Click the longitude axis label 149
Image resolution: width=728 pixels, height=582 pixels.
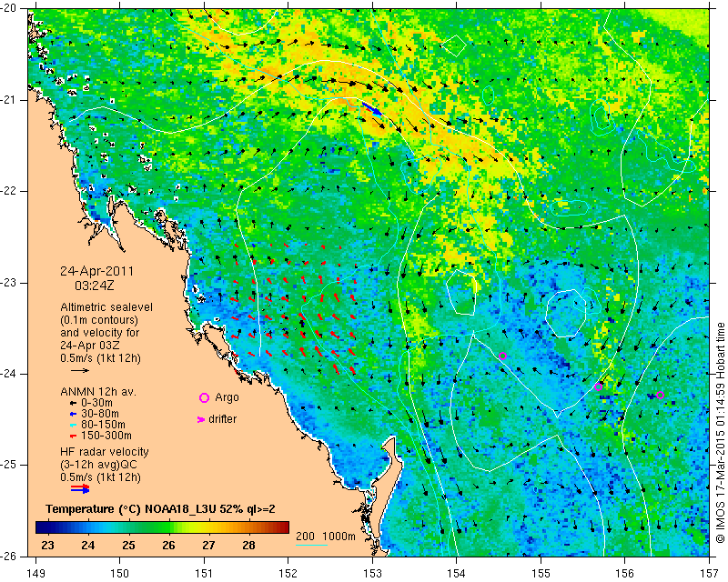pos(35,574)
